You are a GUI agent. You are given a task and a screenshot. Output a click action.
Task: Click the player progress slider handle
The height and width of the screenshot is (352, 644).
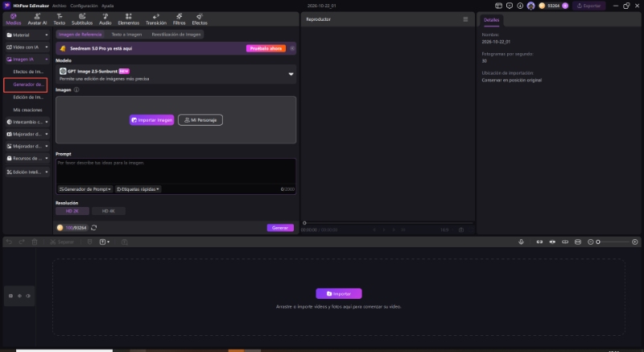point(304,223)
